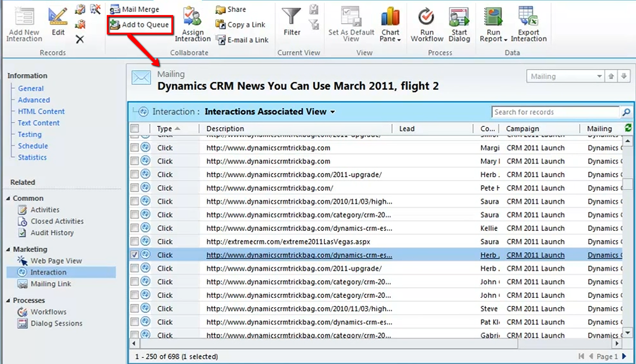Click the Edit ribbon button

point(58,22)
